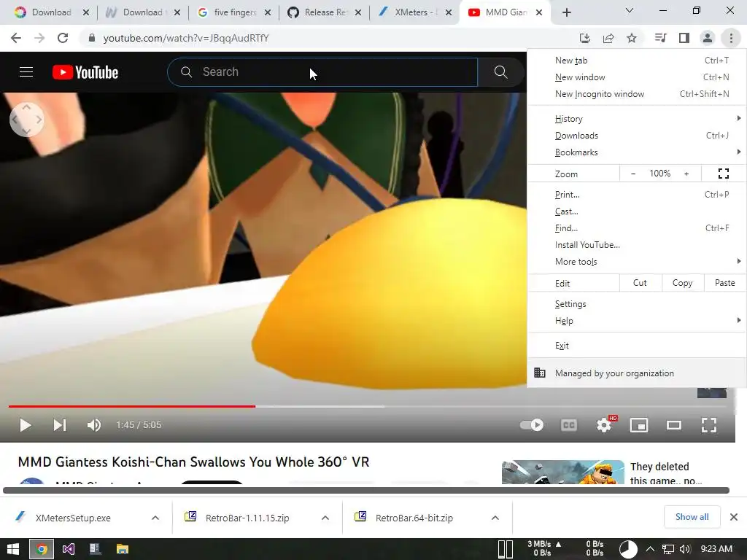Expand options for RetroBar-1.11.15.zip download
Viewport: 747px width, 560px height.
pyautogui.click(x=325, y=518)
